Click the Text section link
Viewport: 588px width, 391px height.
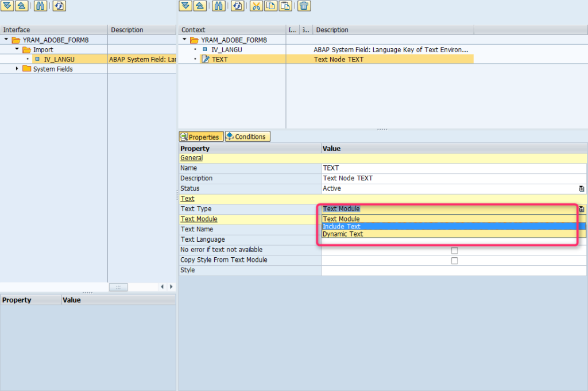click(x=188, y=199)
